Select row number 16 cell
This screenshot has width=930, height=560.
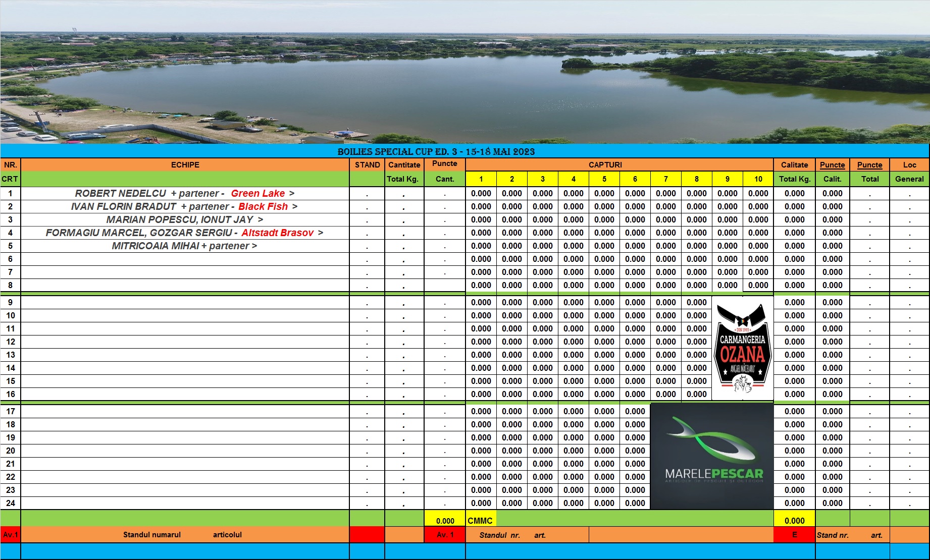11,394
